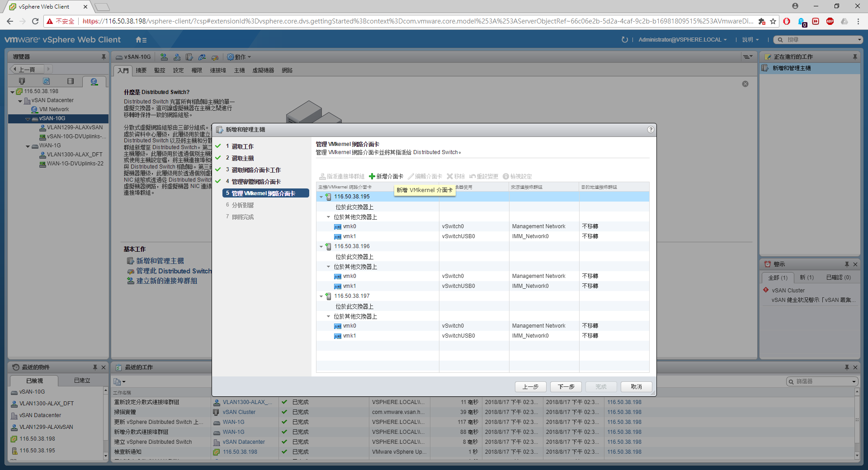Click the 篩選器 filter field in recent tasks

[823, 381]
